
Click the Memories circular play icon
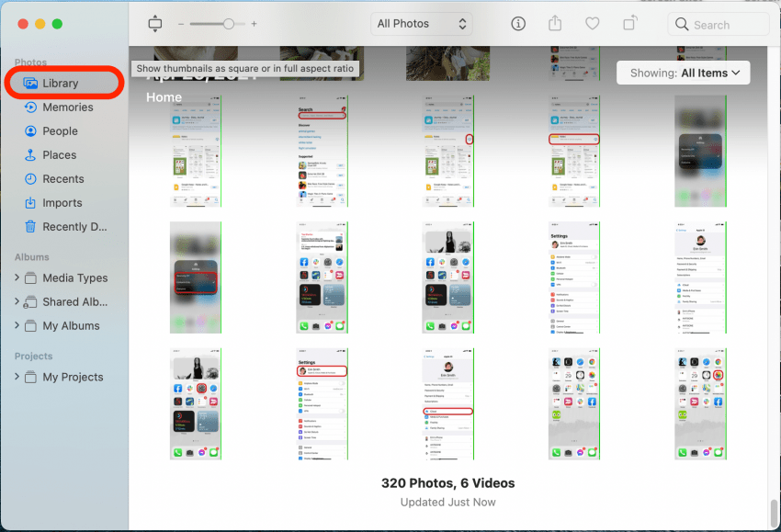coord(30,108)
